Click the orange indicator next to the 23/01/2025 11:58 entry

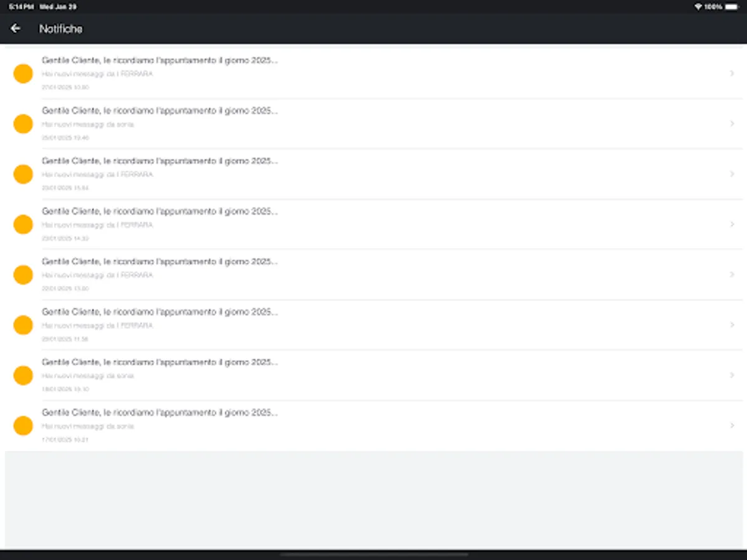pos(23,325)
